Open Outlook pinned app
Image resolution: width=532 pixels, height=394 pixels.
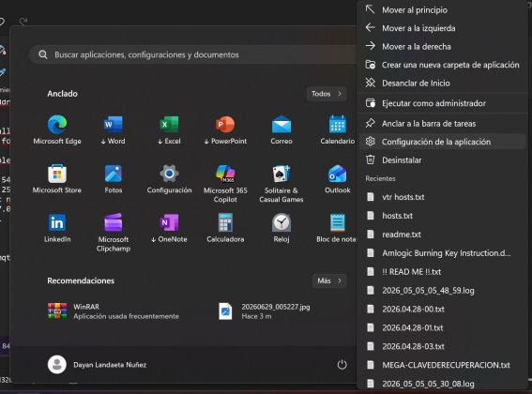click(x=337, y=179)
